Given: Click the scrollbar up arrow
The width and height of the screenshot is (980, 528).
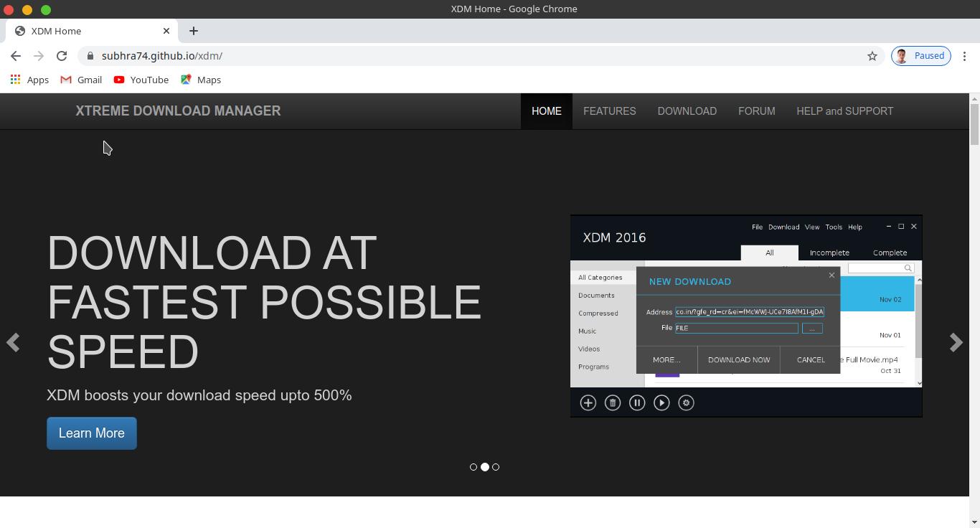Looking at the screenshot, I should click(974, 98).
